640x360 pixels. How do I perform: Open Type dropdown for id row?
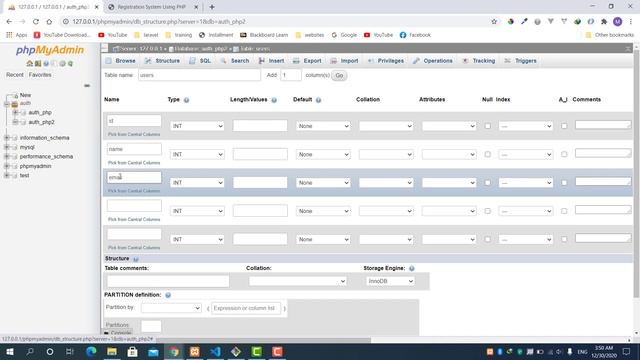click(x=197, y=126)
